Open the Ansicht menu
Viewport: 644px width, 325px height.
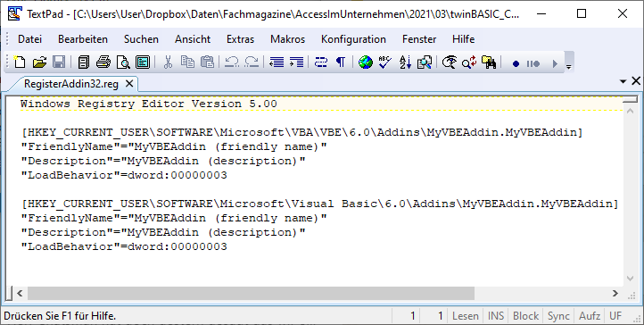click(x=193, y=39)
